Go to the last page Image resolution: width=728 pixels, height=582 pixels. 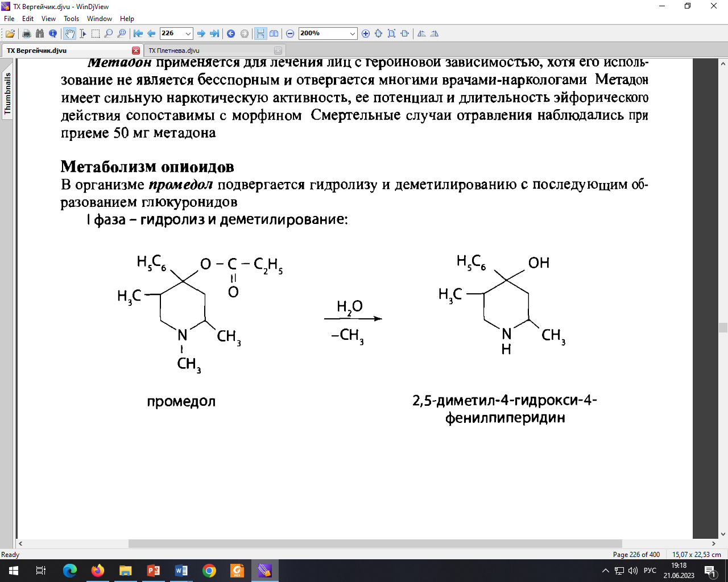(x=214, y=34)
